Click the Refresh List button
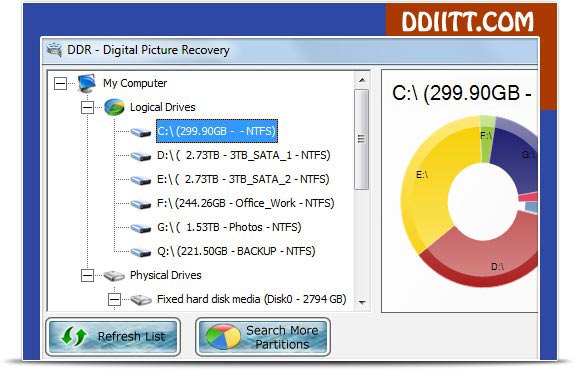This screenshot has width=575, height=370. [113, 337]
